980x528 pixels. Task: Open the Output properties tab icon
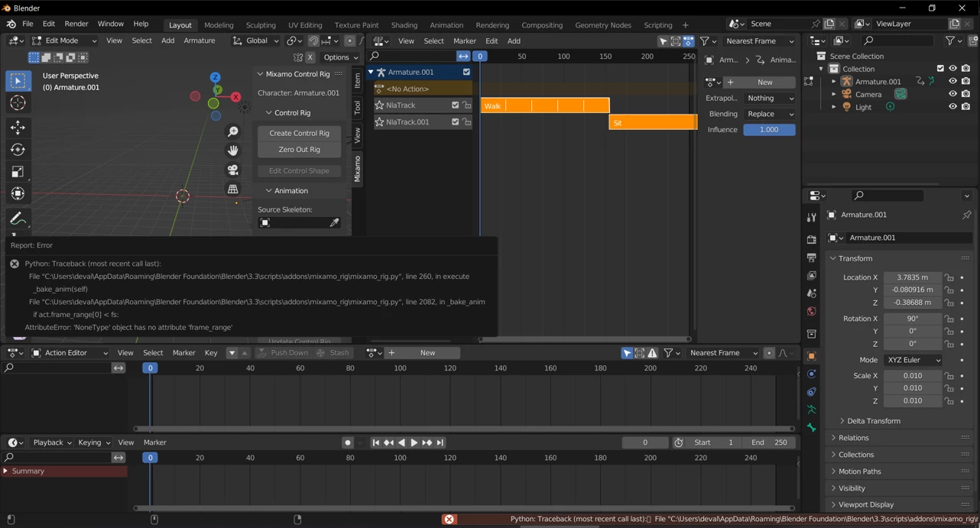point(812,258)
